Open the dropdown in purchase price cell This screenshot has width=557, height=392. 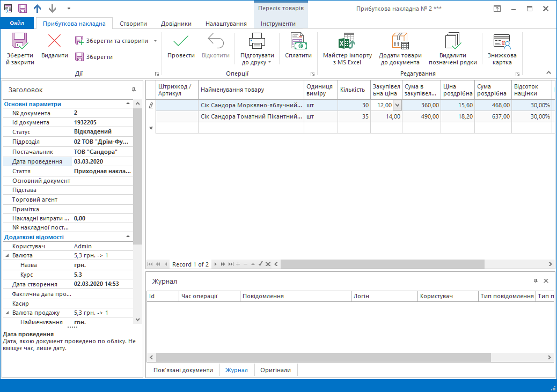point(397,106)
